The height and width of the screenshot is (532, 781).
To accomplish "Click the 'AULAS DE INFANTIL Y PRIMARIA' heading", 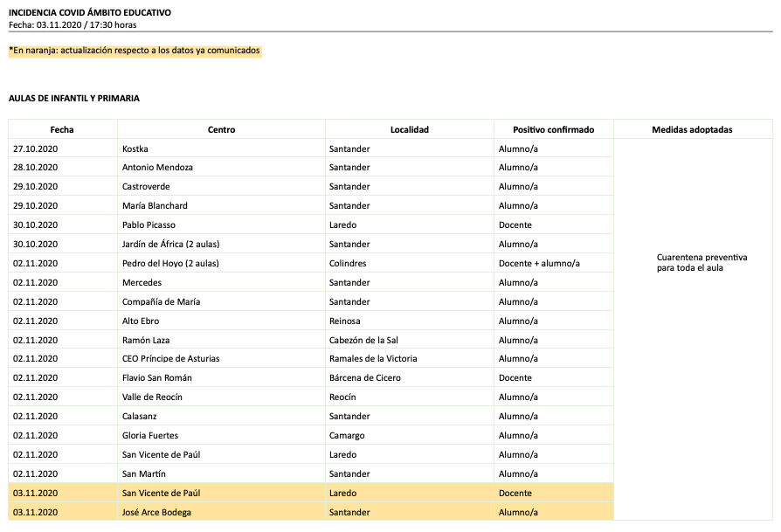I will [x=74, y=99].
